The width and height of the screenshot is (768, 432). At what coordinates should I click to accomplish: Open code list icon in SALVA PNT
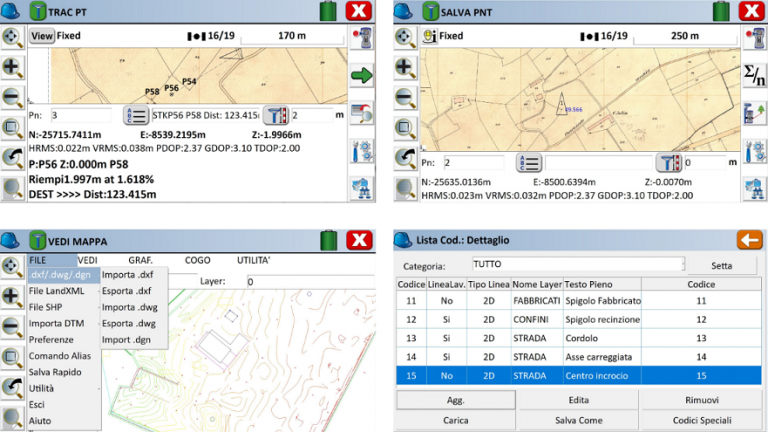[528, 163]
